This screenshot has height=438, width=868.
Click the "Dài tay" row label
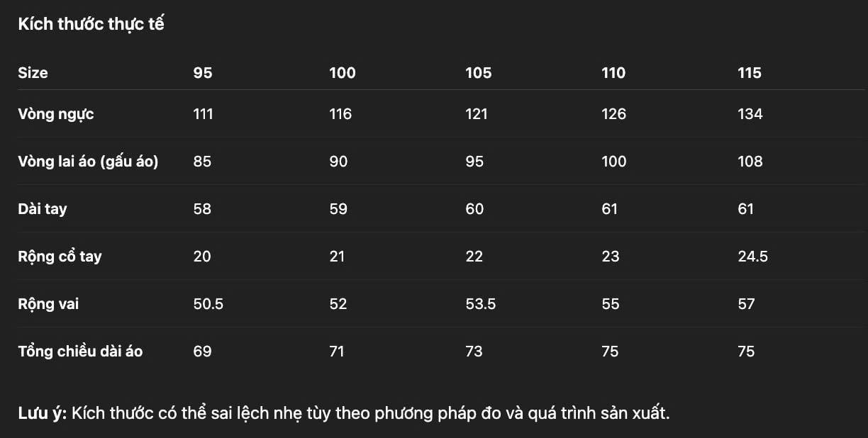(x=43, y=209)
